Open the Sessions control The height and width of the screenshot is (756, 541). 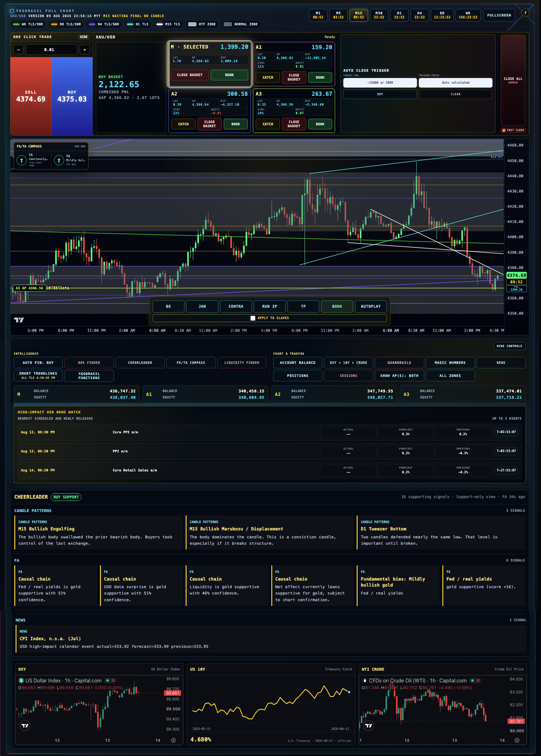tap(348, 376)
